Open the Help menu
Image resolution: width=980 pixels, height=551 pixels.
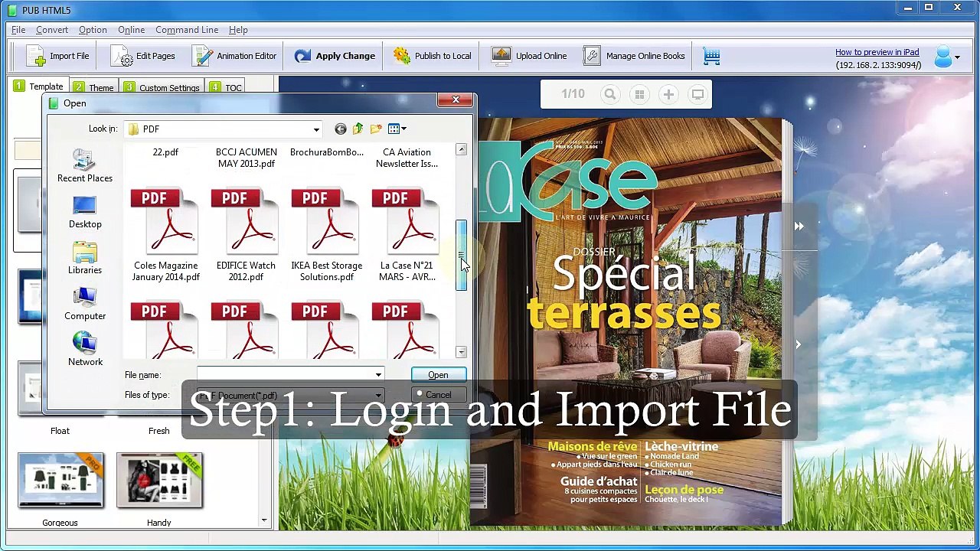pos(238,30)
